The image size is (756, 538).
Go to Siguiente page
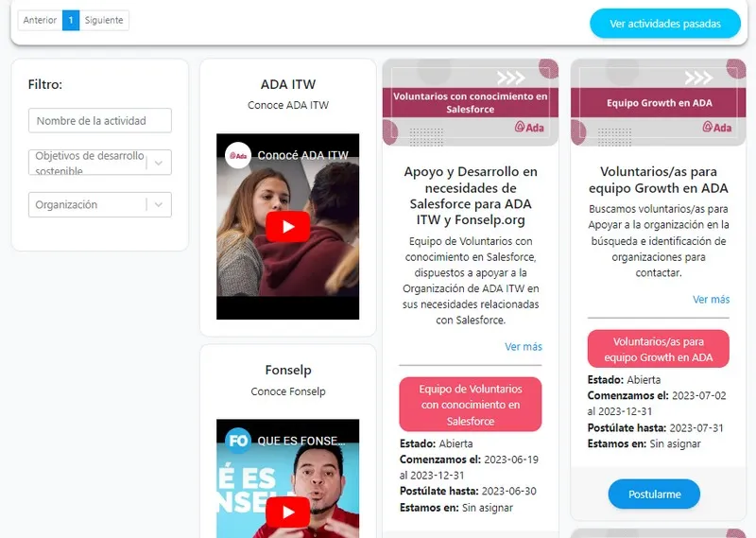pos(104,20)
